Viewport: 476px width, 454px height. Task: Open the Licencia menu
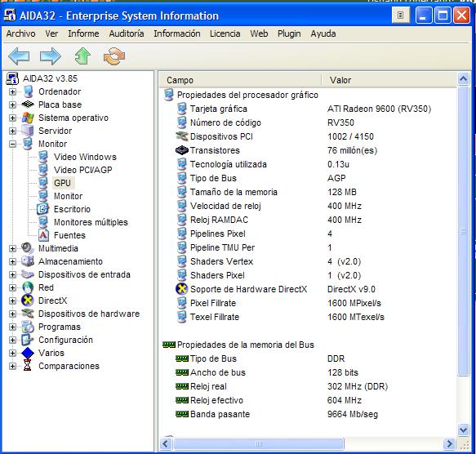(225, 33)
